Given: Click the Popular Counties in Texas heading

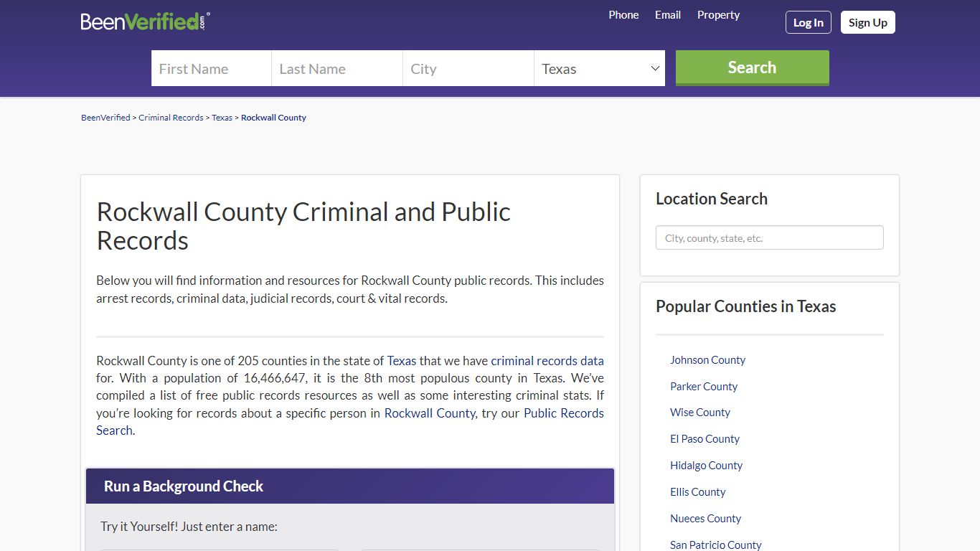Looking at the screenshot, I should click(x=746, y=306).
